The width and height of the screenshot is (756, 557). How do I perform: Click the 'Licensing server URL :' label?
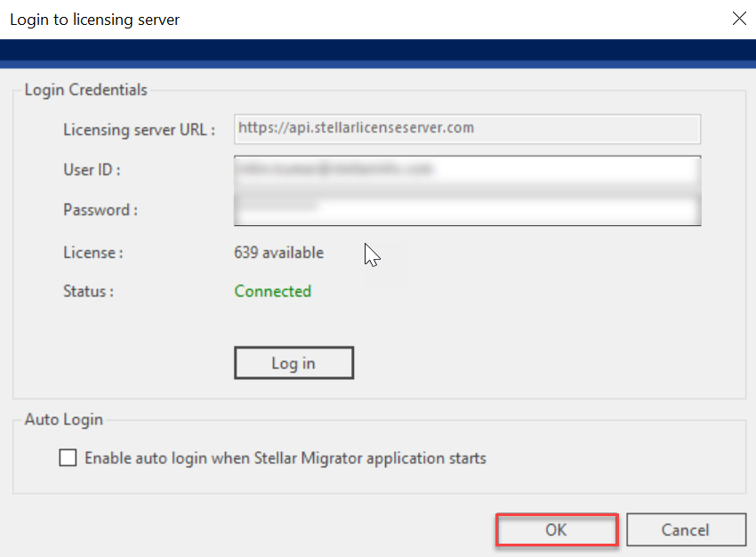(140, 130)
